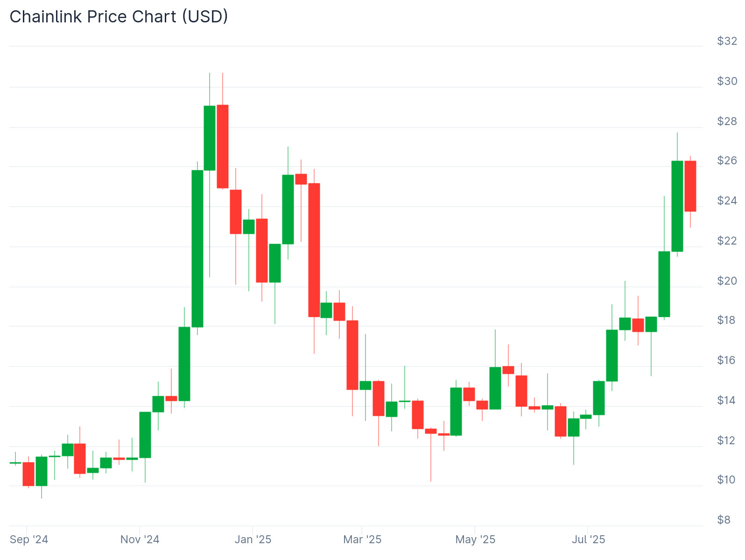
Task: Click the Nov '24 x-axis label
Action: [x=140, y=539]
